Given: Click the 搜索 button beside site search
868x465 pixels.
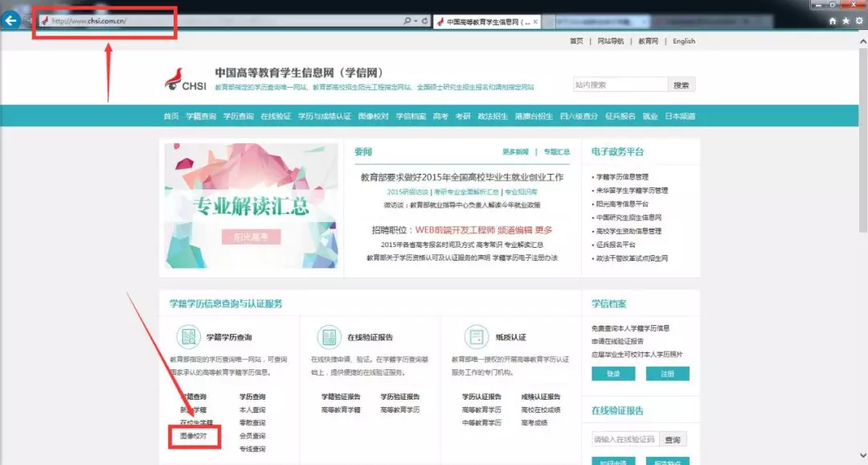Looking at the screenshot, I should (x=682, y=84).
